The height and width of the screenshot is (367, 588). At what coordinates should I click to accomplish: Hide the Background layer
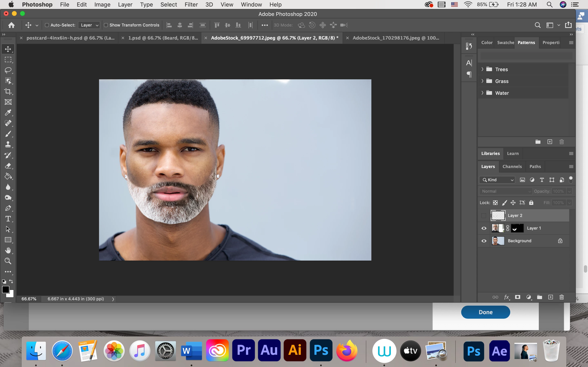(x=484, y=241)
